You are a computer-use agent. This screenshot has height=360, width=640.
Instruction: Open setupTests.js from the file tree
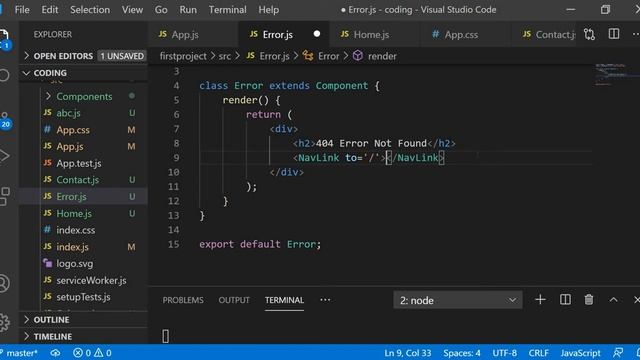(x=83, y=297)
